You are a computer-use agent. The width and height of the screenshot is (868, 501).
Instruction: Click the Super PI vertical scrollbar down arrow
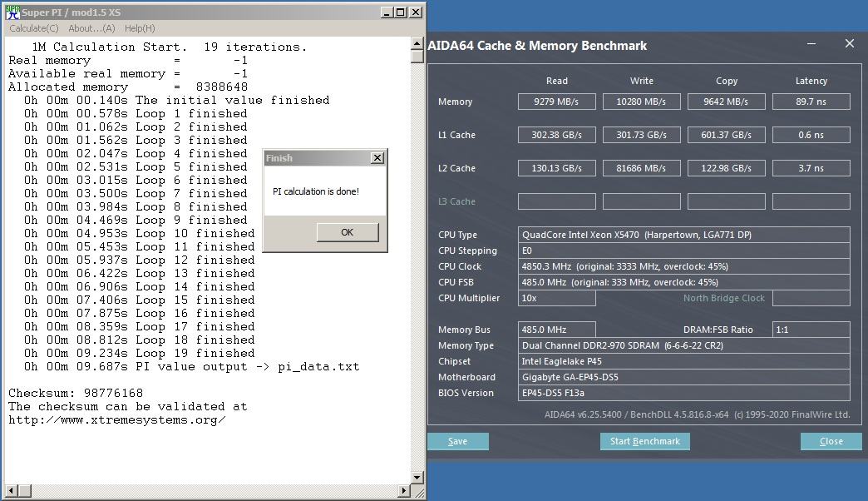pos(418,477)
